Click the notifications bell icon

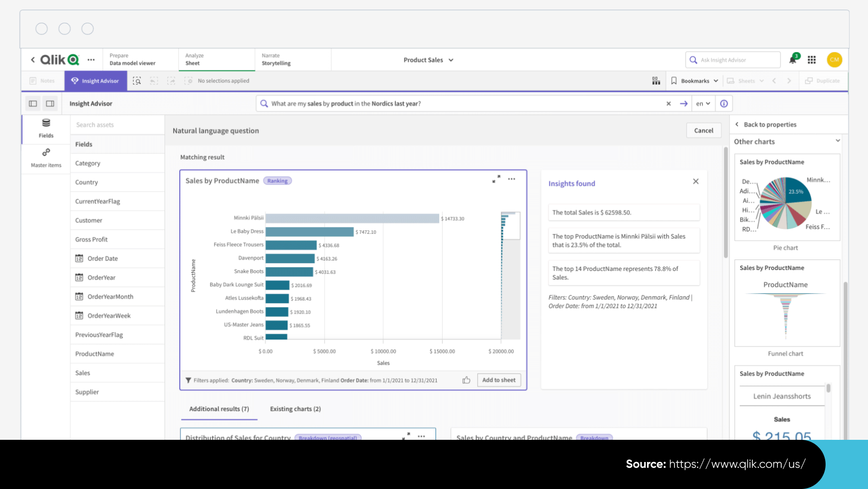tap(792, 59)
